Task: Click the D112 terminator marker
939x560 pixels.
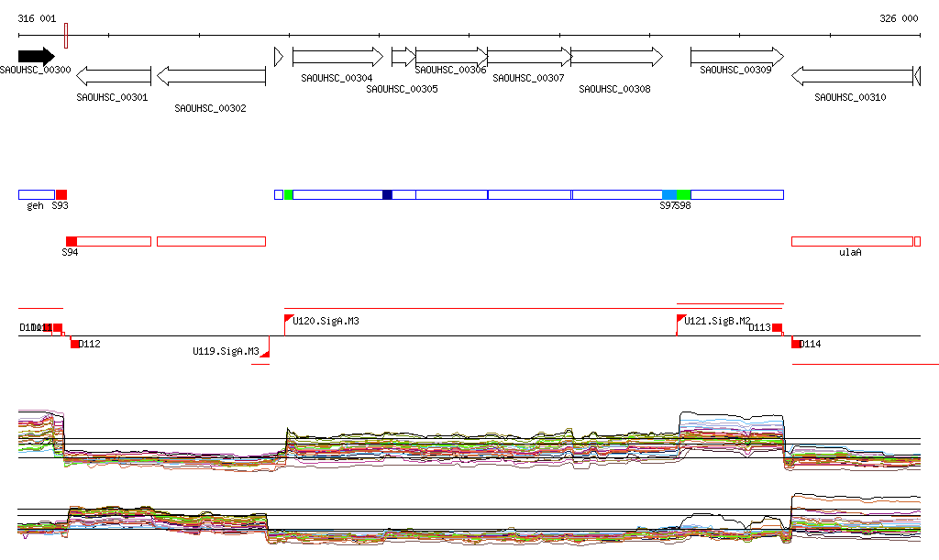Action: [74, 344]
